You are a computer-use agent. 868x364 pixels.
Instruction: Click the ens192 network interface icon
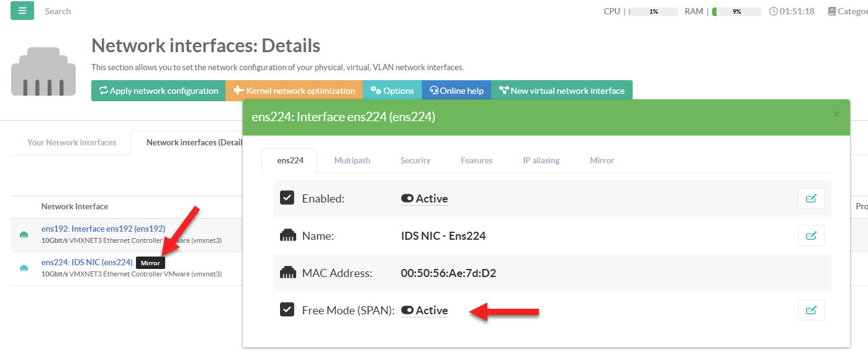(24, 234)
